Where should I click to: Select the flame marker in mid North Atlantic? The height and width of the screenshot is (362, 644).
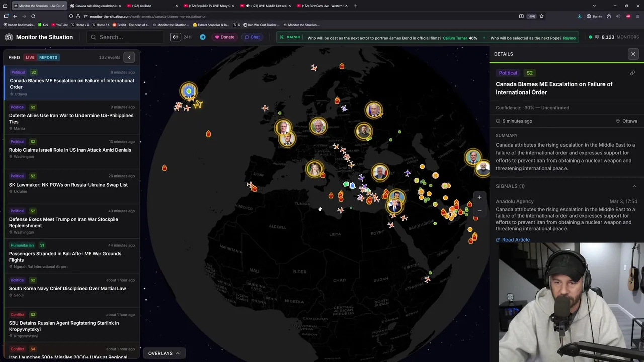pyautogui.click(x=208, y=134)
